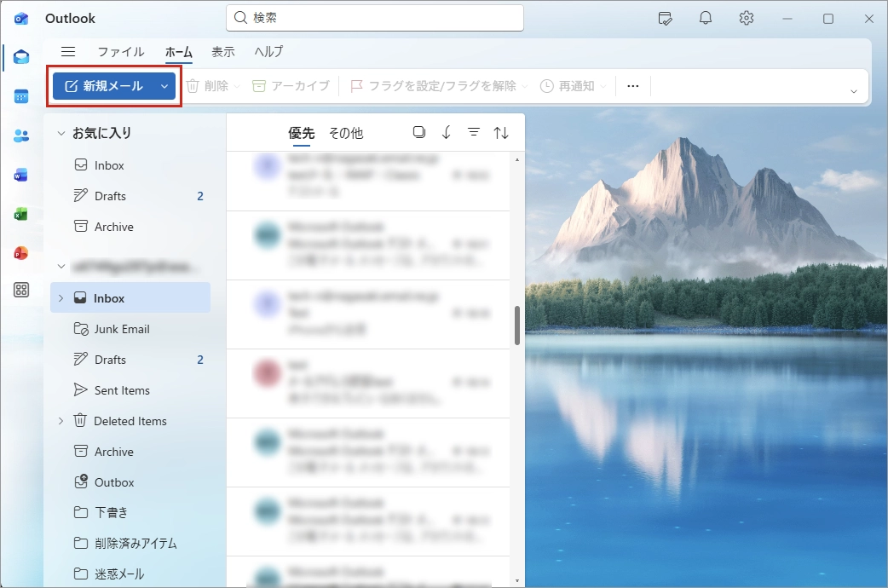Open the ファイル menu
888x588 pixels.
121,52
